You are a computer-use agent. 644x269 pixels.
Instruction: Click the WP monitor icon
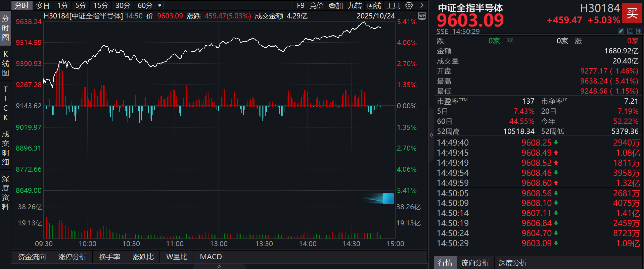tap(422, 16)
